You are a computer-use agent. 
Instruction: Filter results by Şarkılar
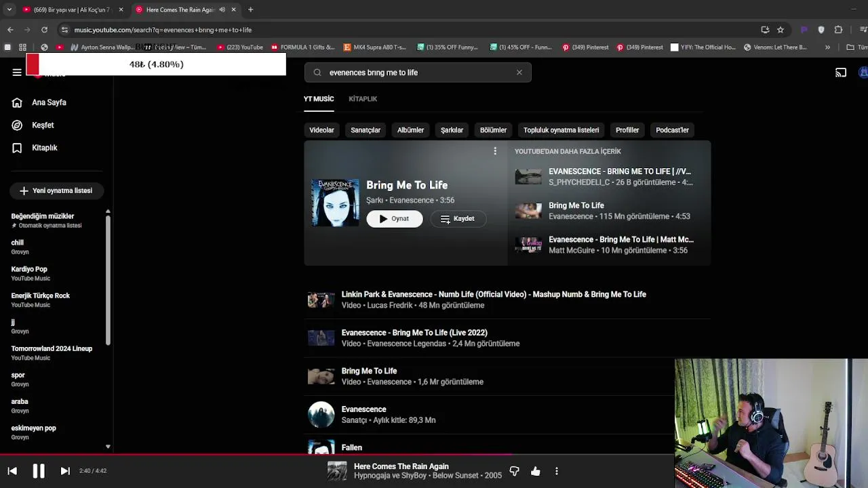(452, 130)
